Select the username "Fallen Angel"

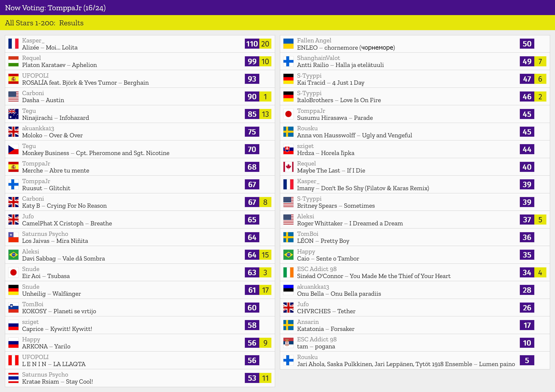pyautogui.click(x=314, y=40)
